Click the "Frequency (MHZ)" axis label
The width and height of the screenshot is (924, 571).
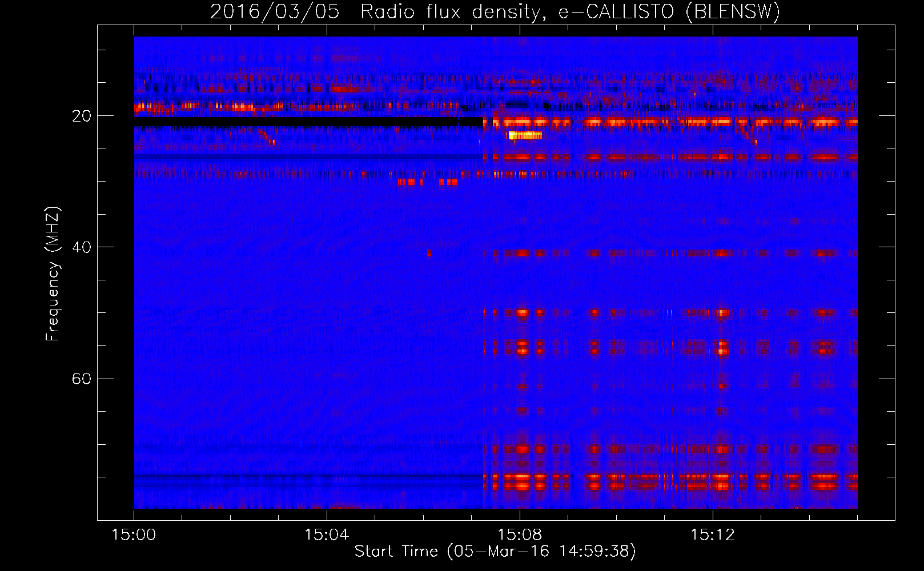pyautogui.click(x=53, y=274)
